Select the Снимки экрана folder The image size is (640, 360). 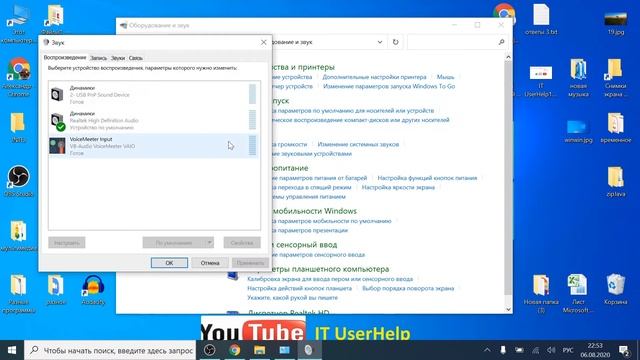(x=616, y=78)
